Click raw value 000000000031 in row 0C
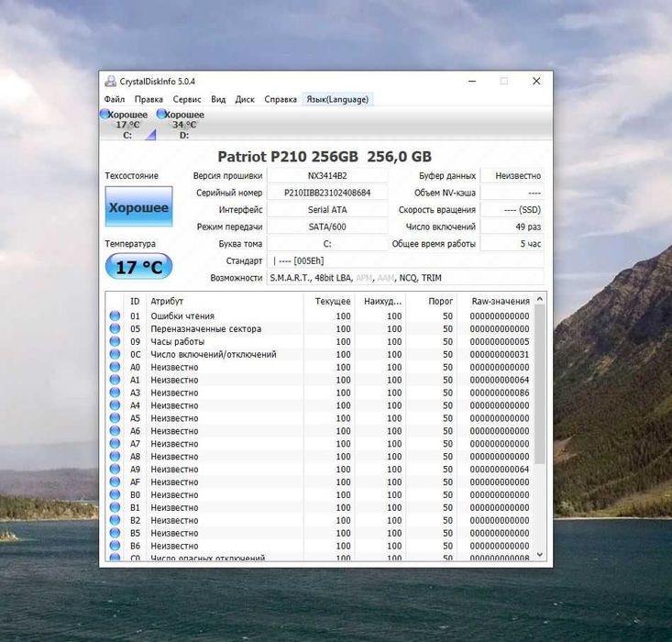 click(x=500, y=355)
